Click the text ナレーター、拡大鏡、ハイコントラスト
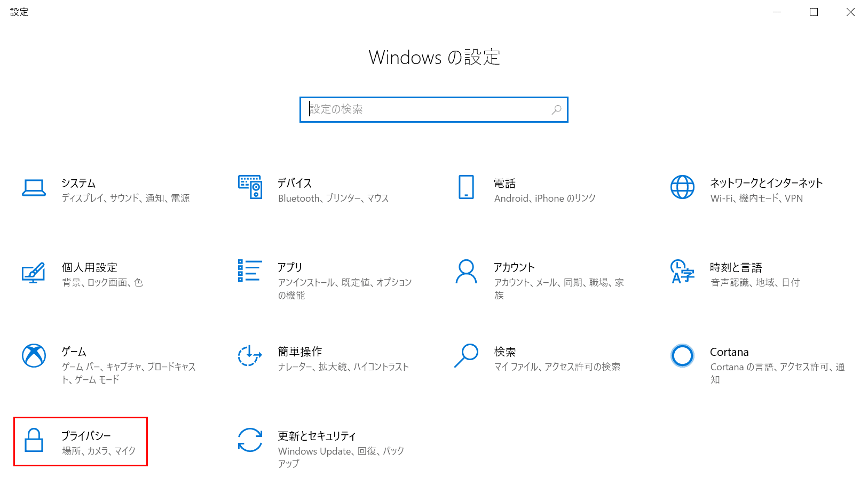 coord(343,367)
